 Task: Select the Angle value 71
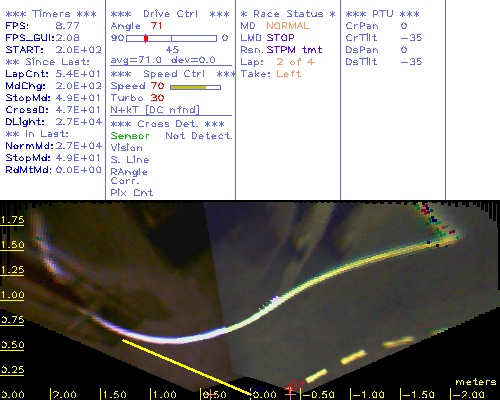(156, 26)
